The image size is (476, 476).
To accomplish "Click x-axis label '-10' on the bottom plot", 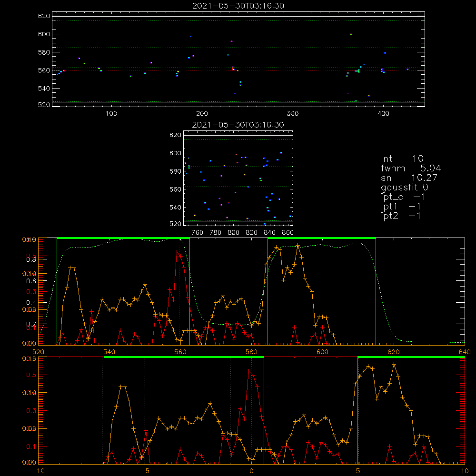I will 38,471.
